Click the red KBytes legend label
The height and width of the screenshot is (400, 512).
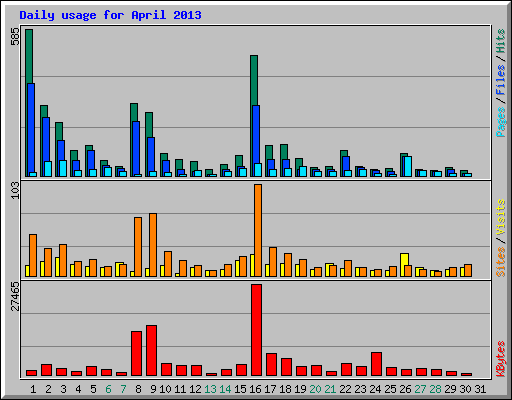[x=500, y=359]
